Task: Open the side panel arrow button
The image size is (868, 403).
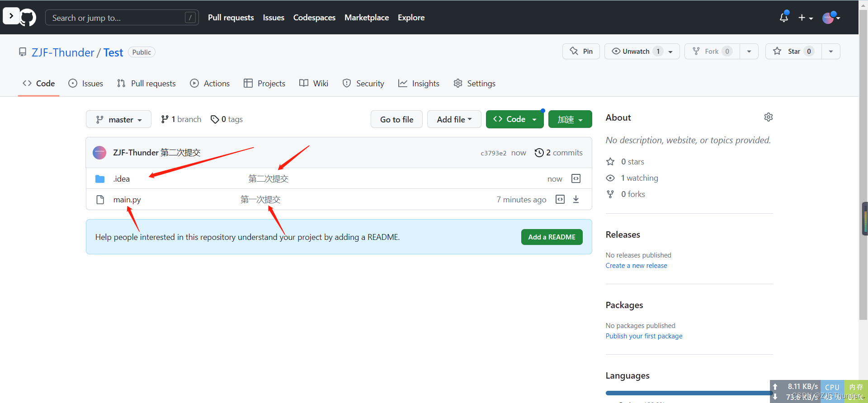Action: coord(11,16)
